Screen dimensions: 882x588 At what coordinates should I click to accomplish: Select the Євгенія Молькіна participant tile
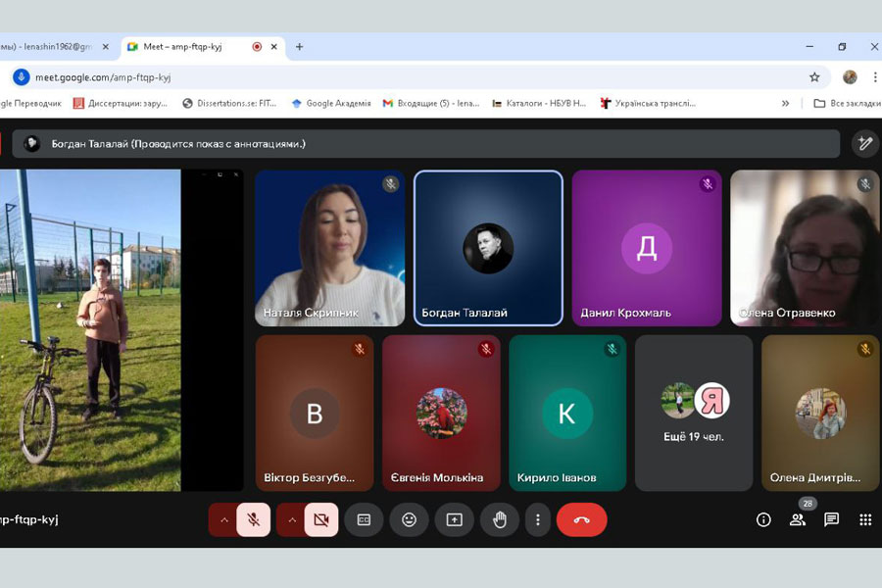point(441,413)
